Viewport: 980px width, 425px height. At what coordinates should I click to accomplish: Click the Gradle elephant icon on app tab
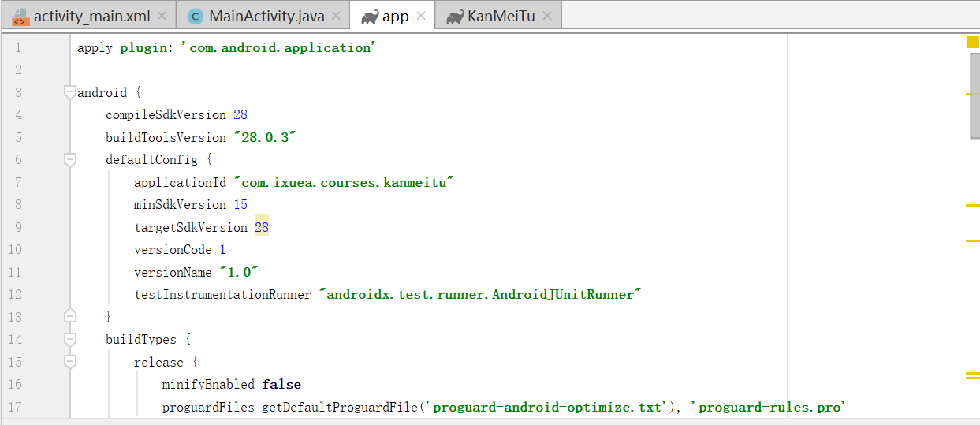coord(369,17)
